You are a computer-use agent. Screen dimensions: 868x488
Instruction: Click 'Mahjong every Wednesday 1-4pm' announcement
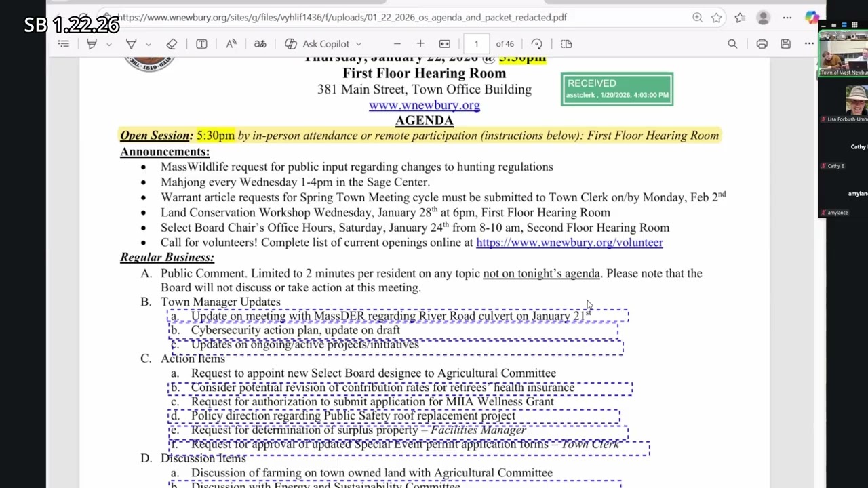295,182
